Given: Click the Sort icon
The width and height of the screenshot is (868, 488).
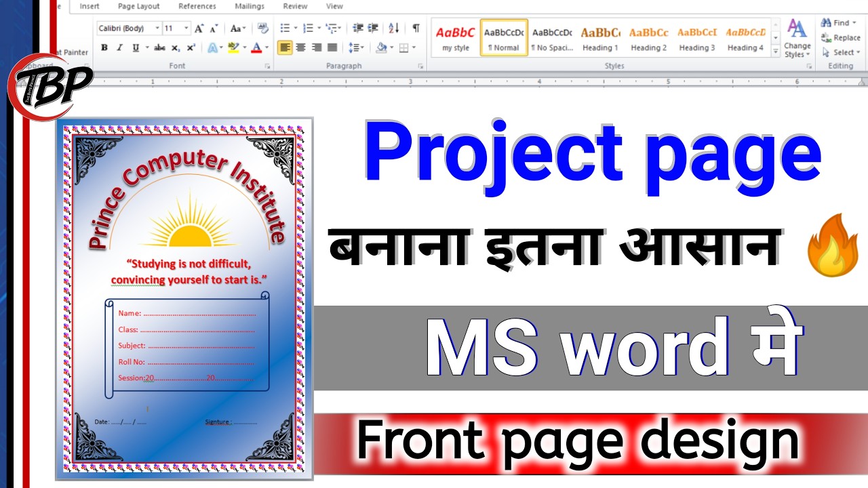Looking at the screenshot, I should pos(394,28).
